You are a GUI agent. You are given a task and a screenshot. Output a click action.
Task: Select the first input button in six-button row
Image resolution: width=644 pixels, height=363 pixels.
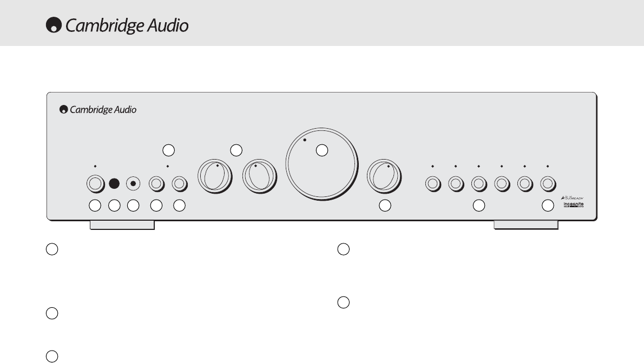433,183
